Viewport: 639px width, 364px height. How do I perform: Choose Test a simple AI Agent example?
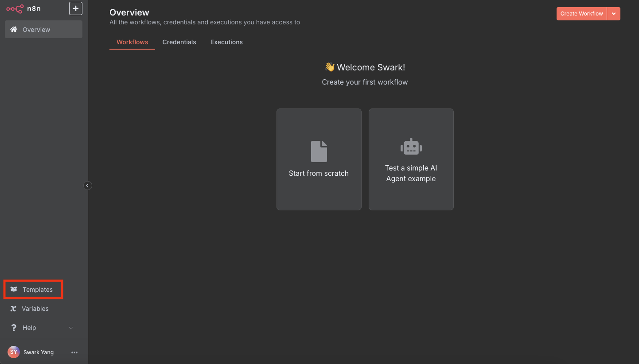tap(411, 159)
